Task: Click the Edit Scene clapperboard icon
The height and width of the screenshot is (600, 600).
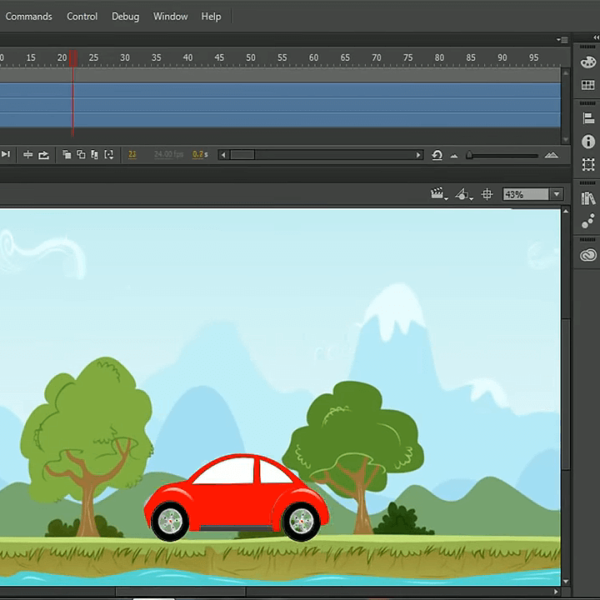Action: (437, 194)
